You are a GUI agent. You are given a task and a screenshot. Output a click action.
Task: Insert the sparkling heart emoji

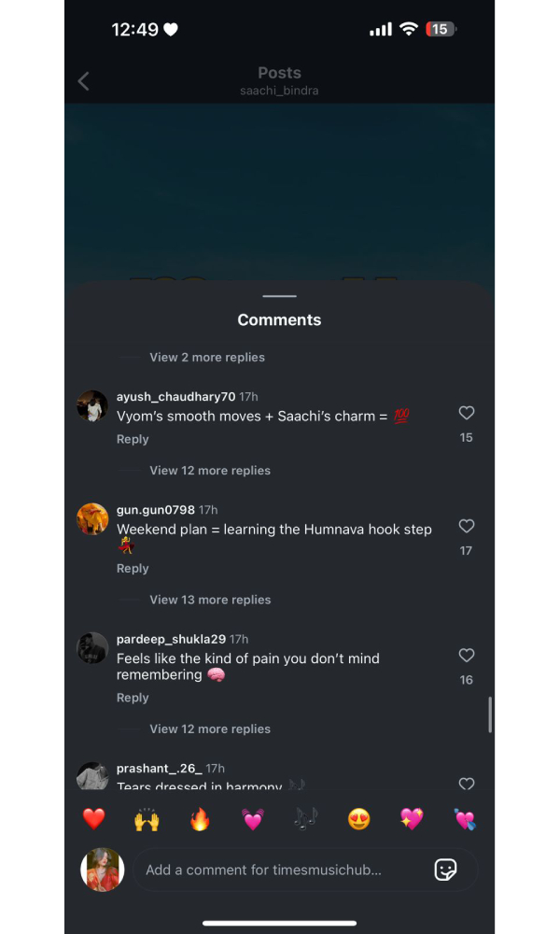[412, 819]
